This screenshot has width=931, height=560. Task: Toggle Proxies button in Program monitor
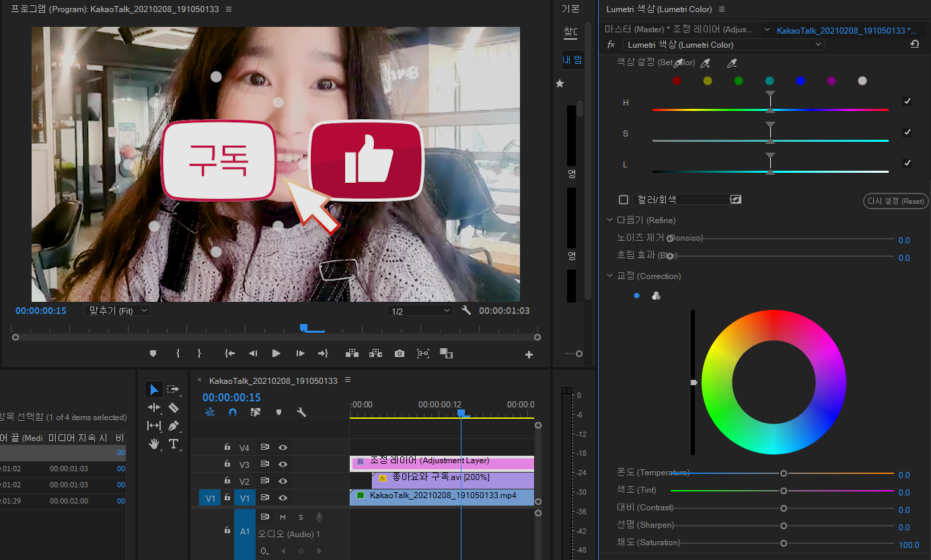(x=446, y=354)
